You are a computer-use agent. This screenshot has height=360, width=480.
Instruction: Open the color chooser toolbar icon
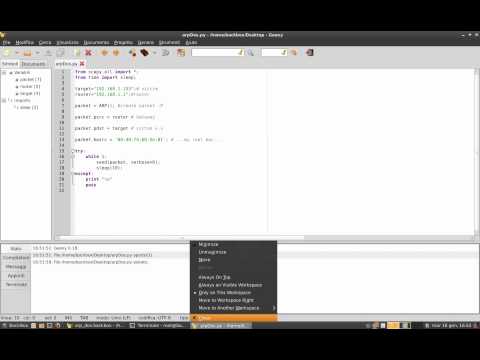tap(181, 53)
